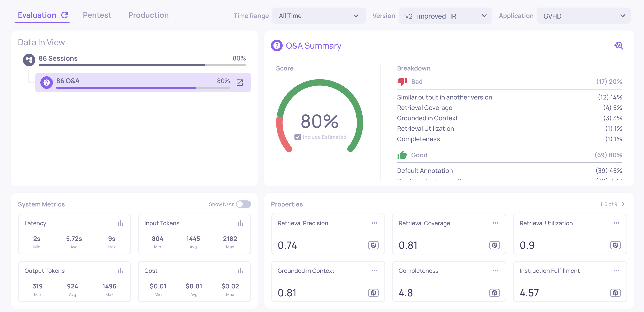Click the 86 Sessions progress bar

pyautogui.click(x=142, y=65)
